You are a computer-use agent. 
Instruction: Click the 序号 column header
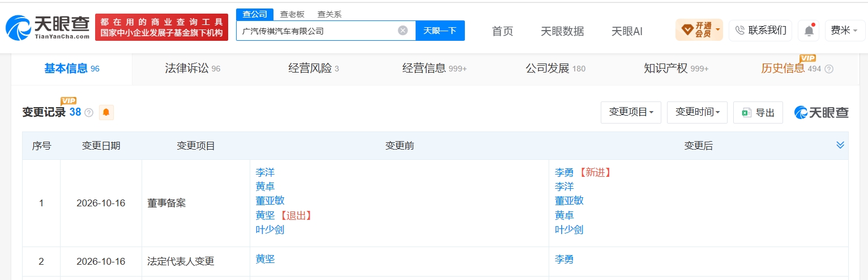41,146
